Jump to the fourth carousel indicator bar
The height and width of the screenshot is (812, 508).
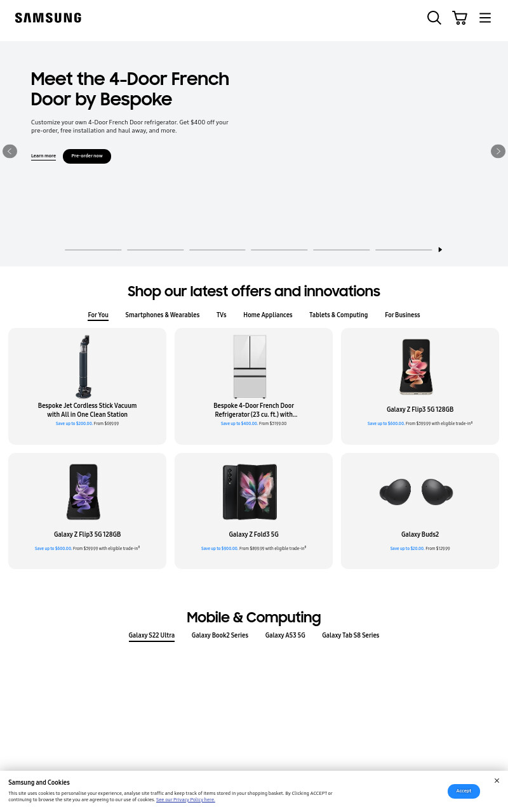(279, 250)
